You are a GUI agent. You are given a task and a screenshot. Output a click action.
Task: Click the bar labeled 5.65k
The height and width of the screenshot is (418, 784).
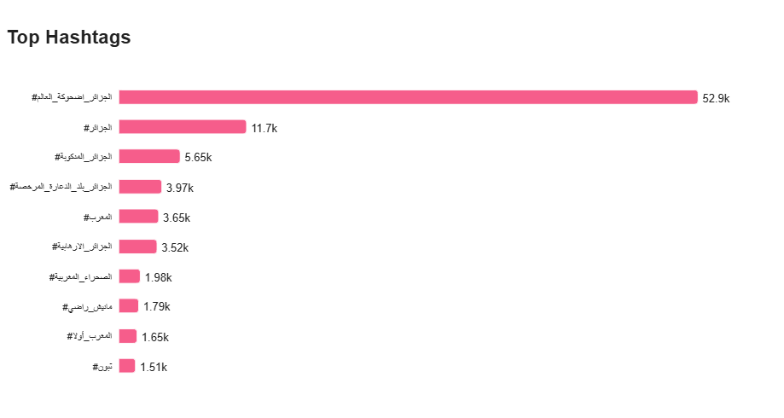coord(149,156)
